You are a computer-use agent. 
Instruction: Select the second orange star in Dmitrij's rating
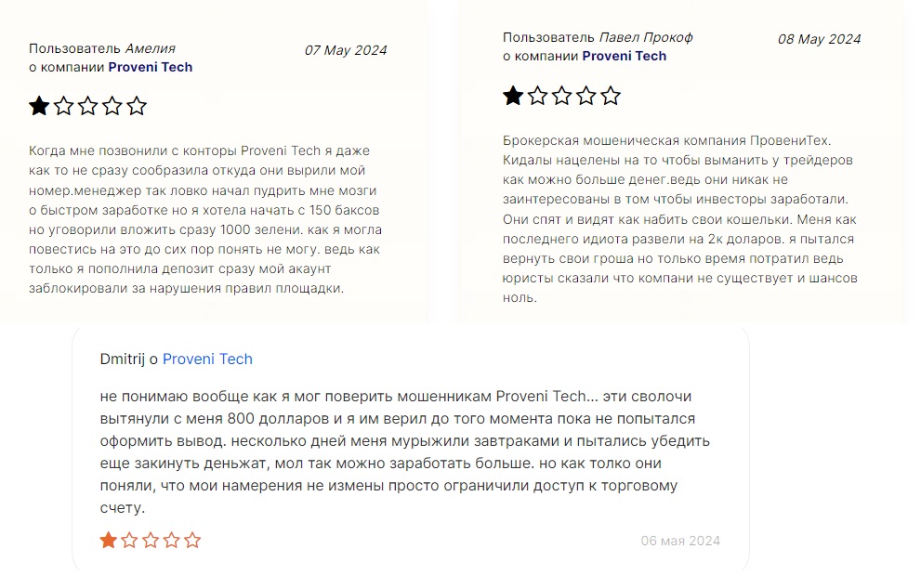pos(129,540)
